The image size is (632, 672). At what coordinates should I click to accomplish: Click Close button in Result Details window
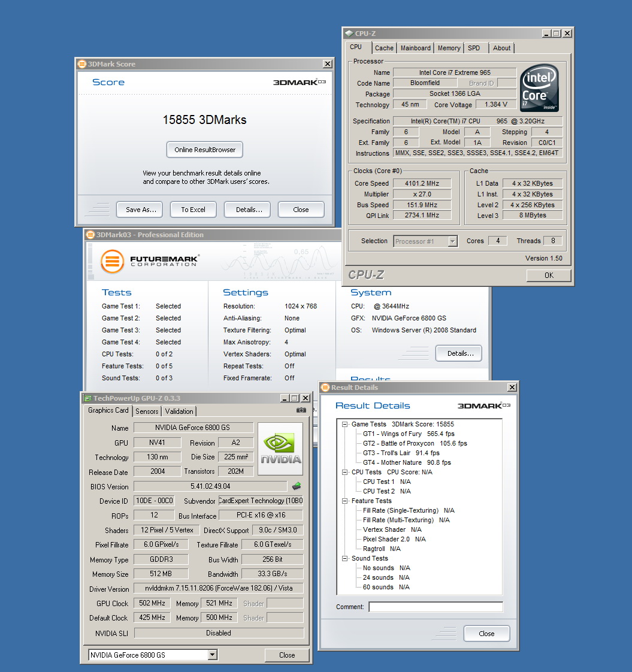pos(486,634)
